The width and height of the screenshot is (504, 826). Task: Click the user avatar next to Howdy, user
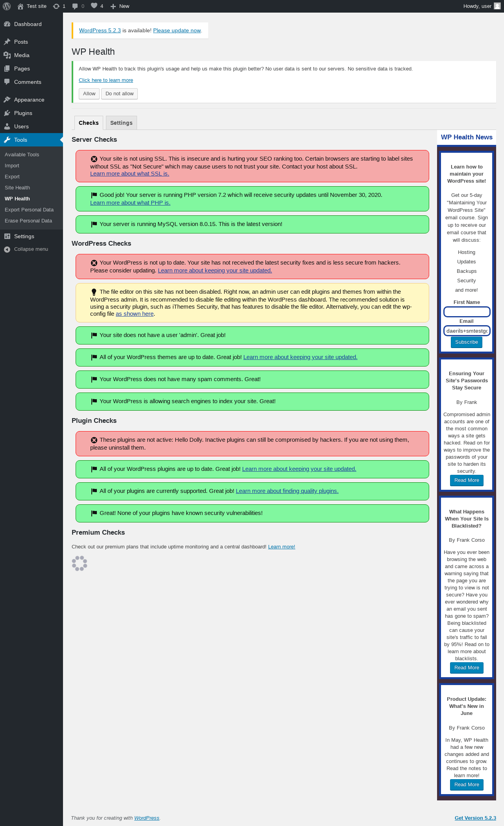pos(497,6)
